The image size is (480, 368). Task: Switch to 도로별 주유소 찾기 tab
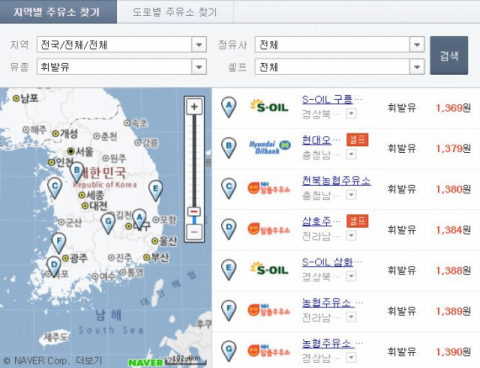(175, 12)
